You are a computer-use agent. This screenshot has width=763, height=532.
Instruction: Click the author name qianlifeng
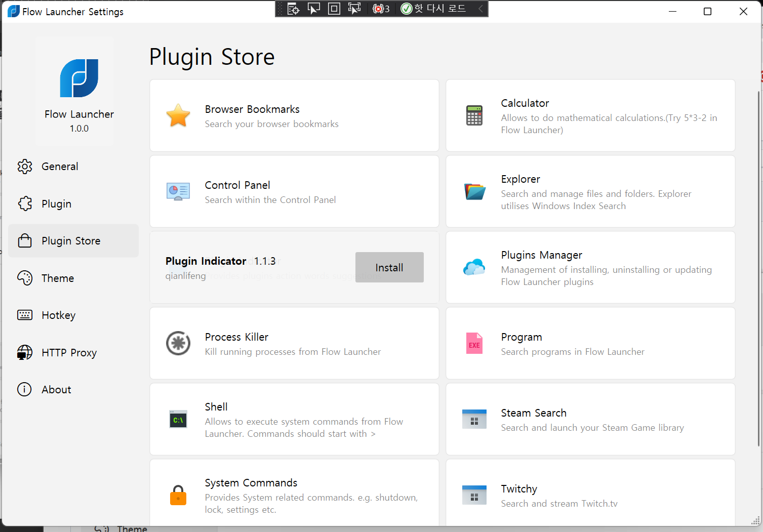(x=186, y=276)
